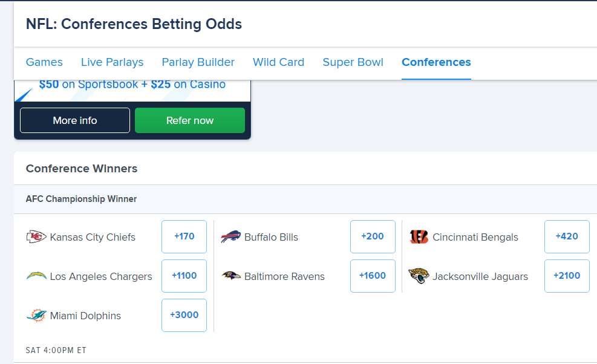597x364 pixels.
Task: Switch to Live Parlays tab
Action: [113, 62]
